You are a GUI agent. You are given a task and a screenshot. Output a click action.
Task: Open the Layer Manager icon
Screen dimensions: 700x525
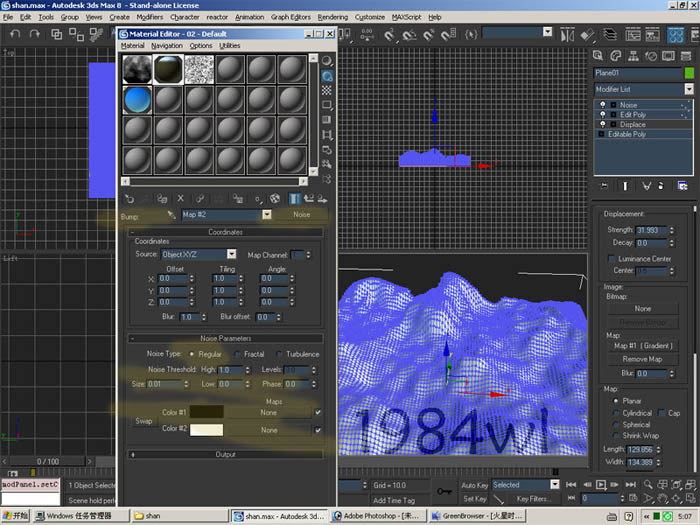[x=610, y=34]
